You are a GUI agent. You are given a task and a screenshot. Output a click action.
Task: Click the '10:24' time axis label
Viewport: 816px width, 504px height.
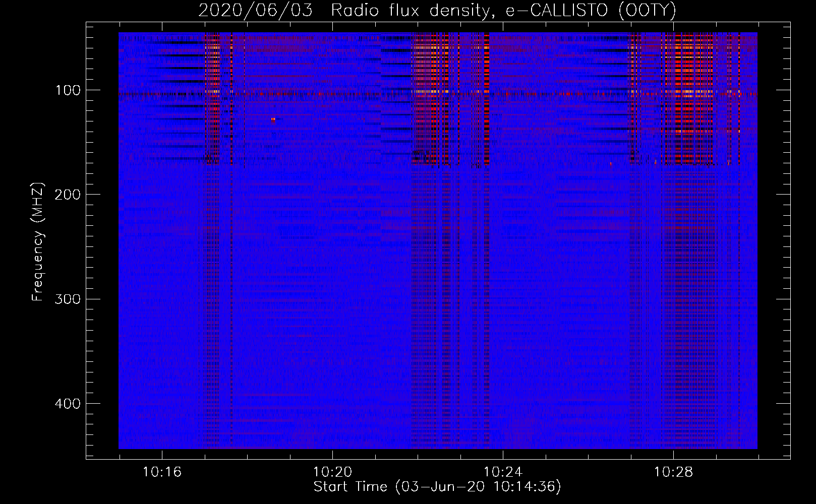coord(503,472)
